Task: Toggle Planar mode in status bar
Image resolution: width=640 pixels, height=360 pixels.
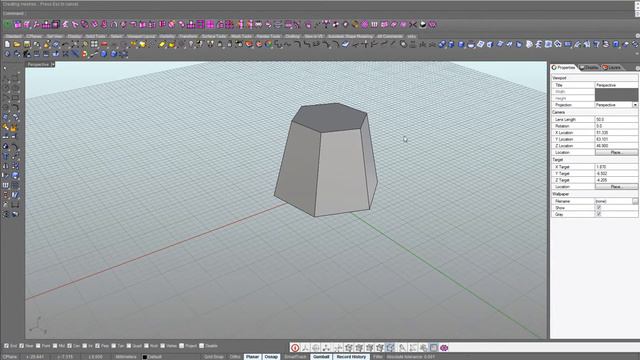Action: [252, 357]
